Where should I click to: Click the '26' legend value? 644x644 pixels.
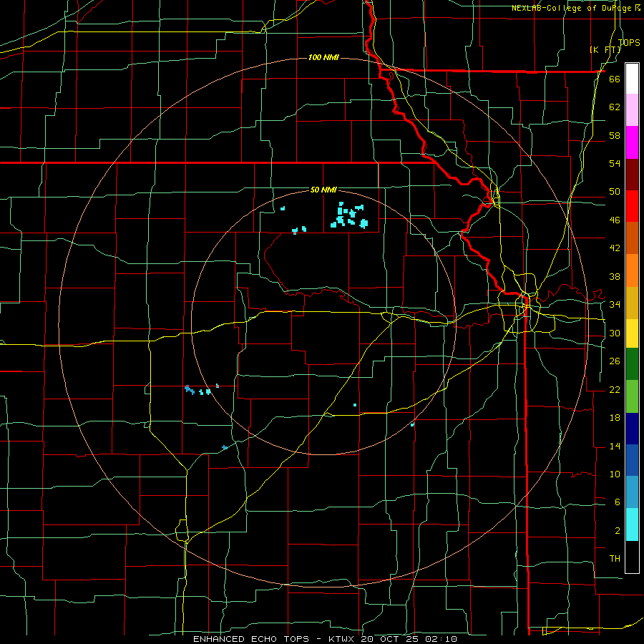coord(615,361)
